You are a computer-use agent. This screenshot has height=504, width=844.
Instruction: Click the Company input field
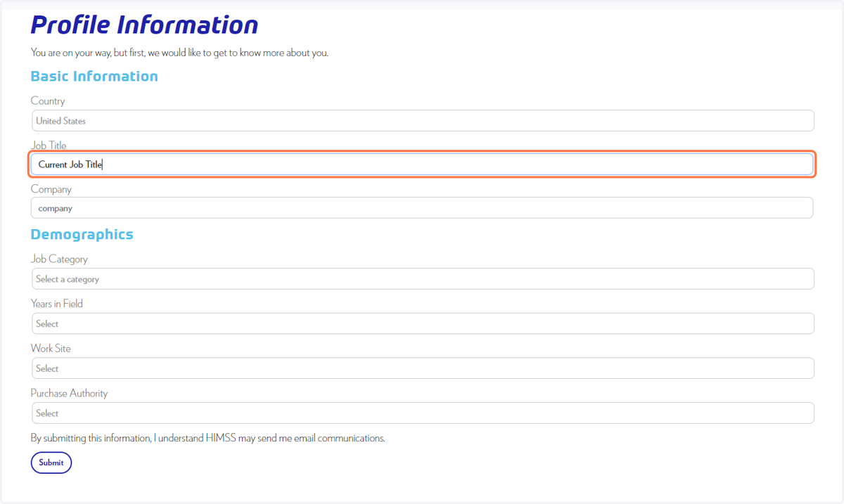point(422,208)
